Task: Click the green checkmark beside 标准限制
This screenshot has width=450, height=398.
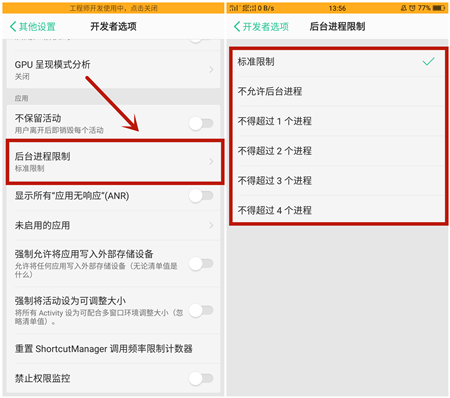Action: (429, 61)
